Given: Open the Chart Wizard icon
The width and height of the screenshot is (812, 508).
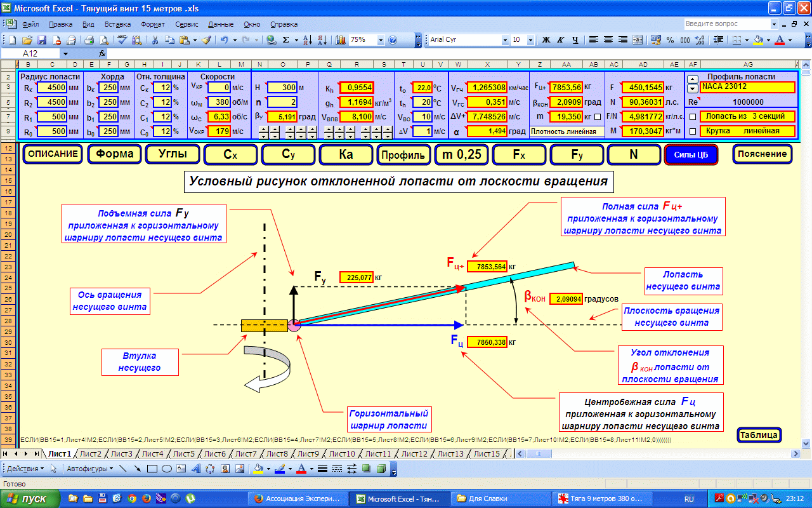Looking at the screenshot, I should click(x=340, y=39).
